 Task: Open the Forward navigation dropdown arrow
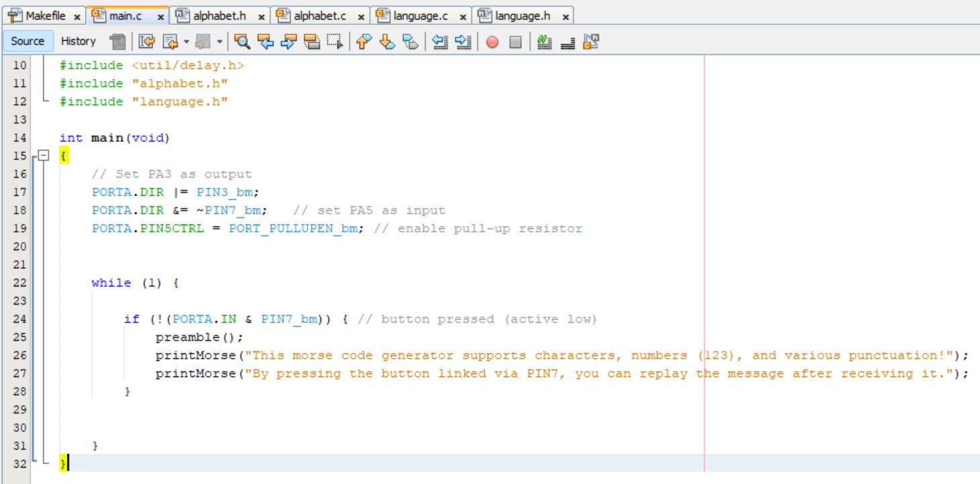[220, 42]
